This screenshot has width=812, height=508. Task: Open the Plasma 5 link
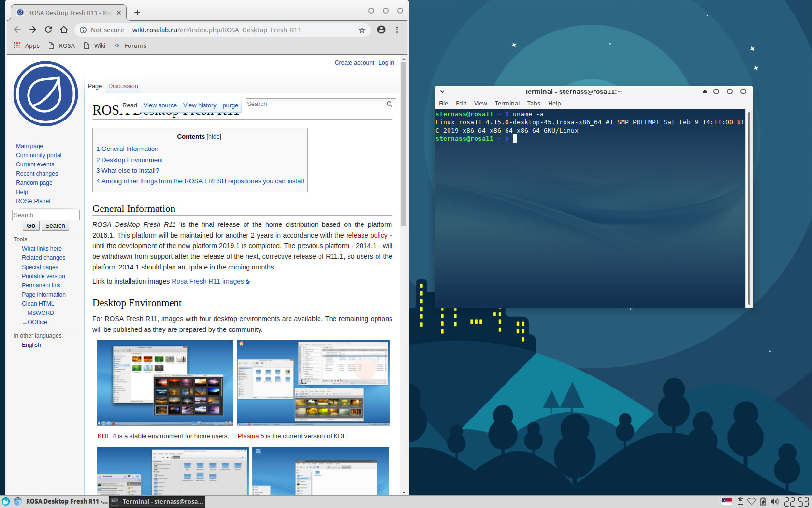coord(251,436)
